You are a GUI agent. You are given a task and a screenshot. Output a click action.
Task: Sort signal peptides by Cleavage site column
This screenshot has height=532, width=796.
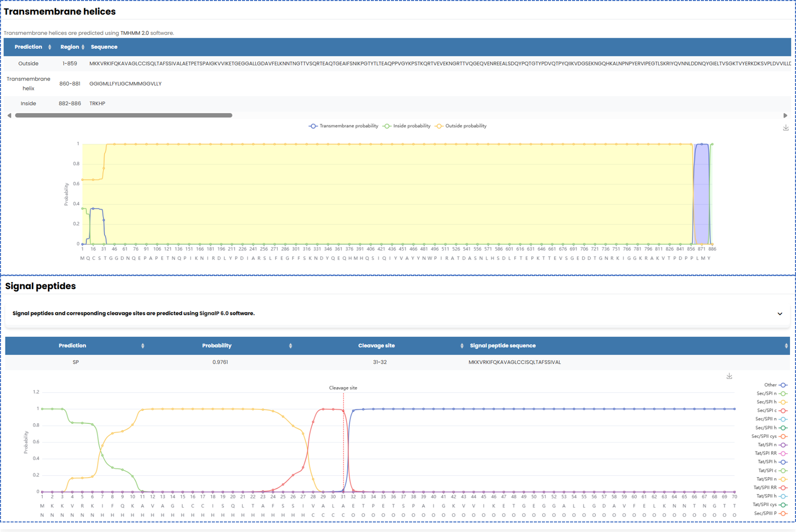461,346
